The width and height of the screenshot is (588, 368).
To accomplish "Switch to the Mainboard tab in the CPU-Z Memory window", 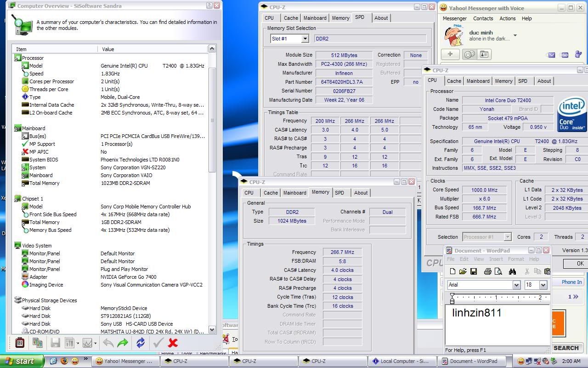I will (294, 193).
